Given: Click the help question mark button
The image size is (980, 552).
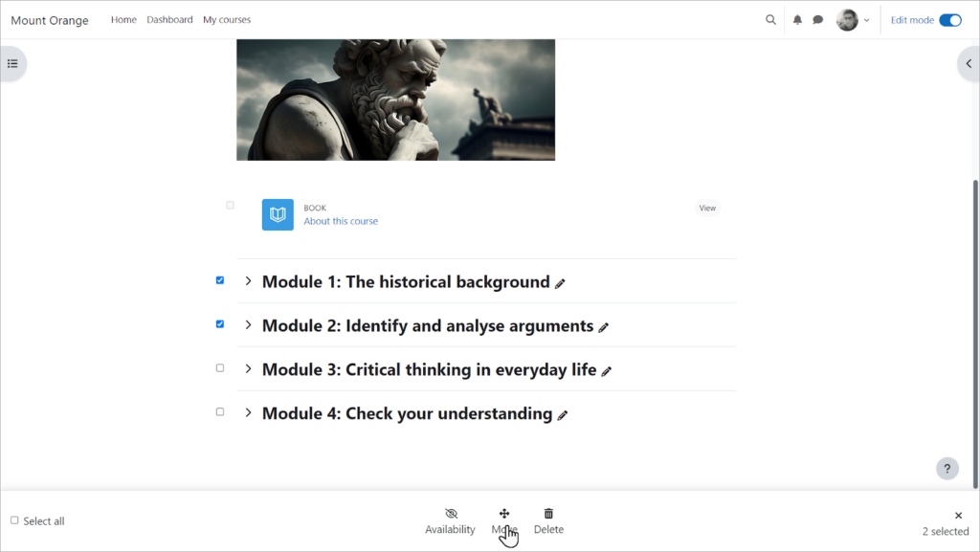Looking at the screenshot, I should [x=947, y=468].
